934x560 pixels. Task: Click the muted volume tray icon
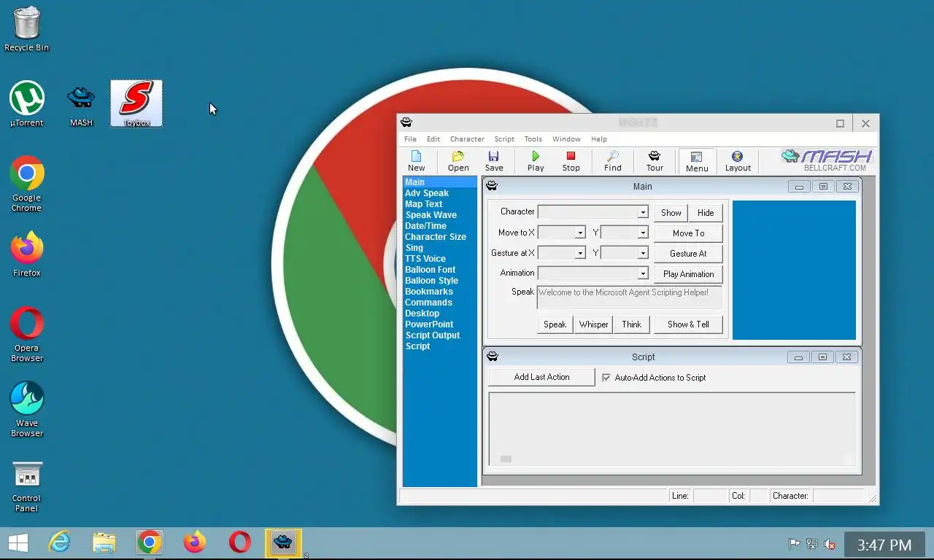[830, 544]
